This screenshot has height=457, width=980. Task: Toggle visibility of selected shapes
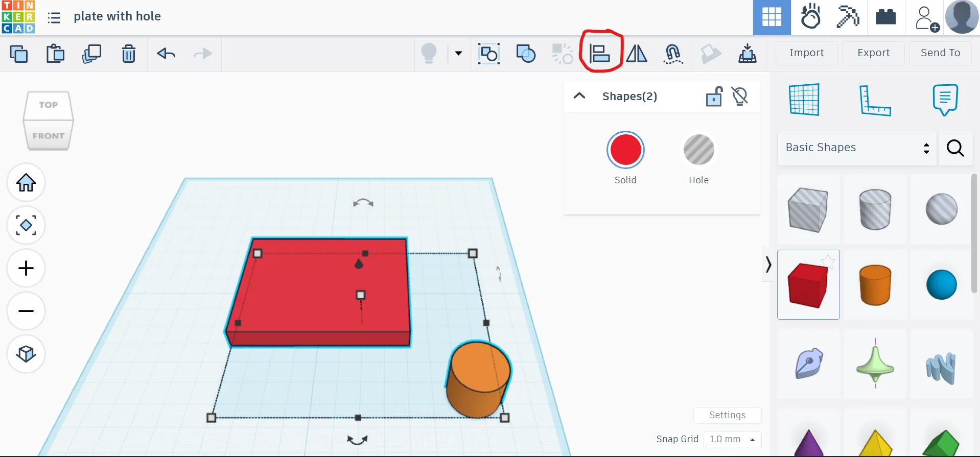tap(740, 96)
